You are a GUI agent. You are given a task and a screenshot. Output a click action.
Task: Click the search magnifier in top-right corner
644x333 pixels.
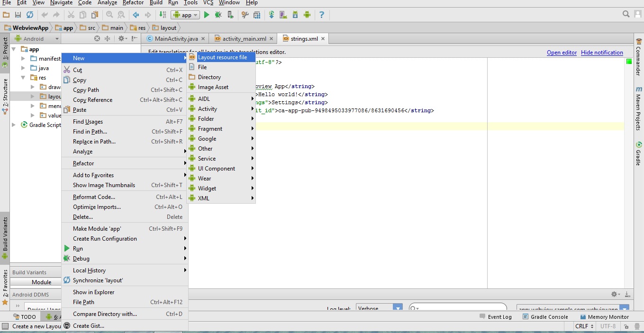pyautogui.click(x=626, y=14)
